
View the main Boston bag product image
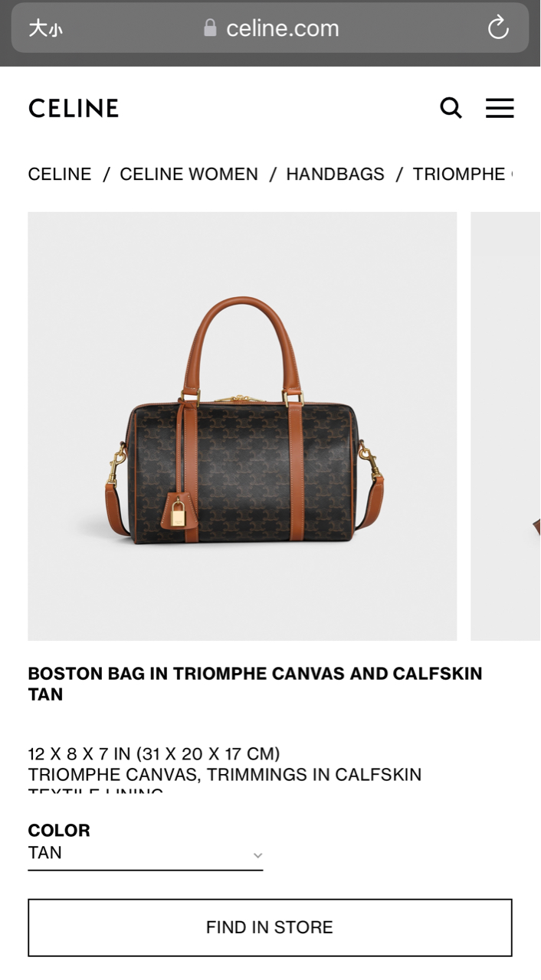[242, 426]
